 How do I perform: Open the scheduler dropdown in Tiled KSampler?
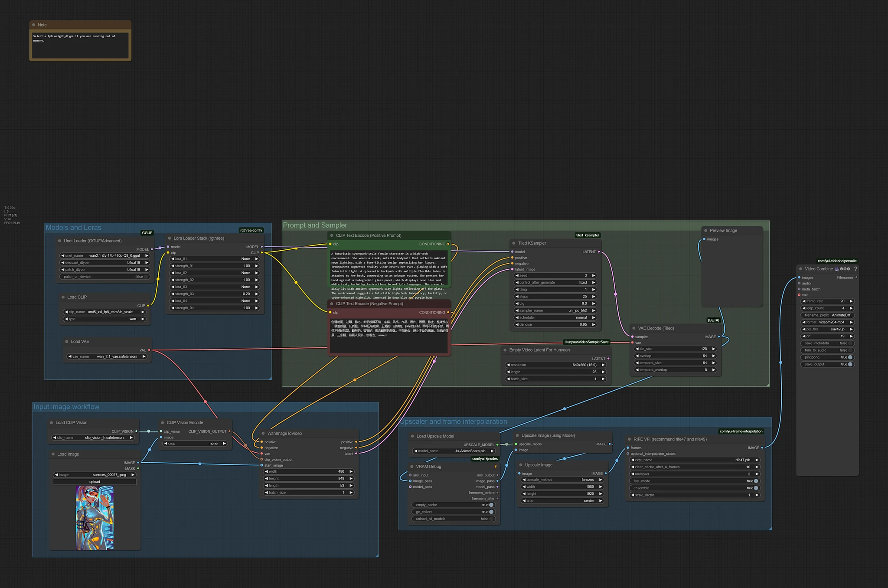tap(555, 317)
